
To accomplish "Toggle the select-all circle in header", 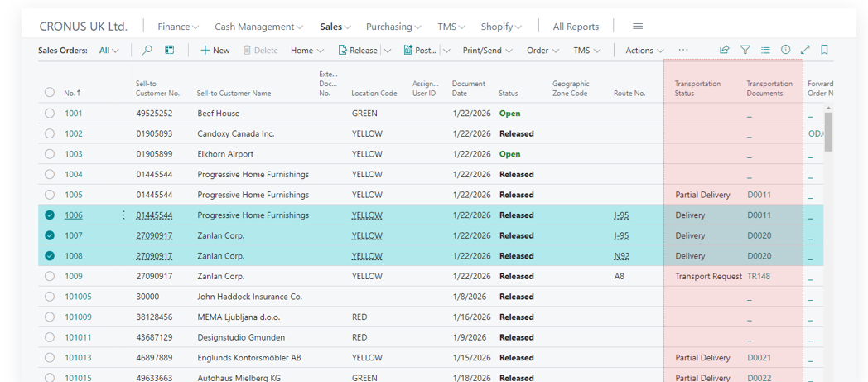I will click(x=50, y=93).
